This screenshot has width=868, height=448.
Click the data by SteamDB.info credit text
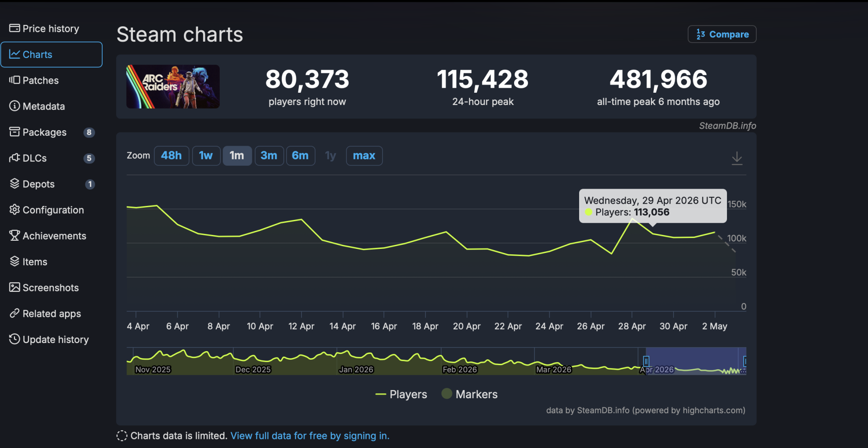(646, 410)
